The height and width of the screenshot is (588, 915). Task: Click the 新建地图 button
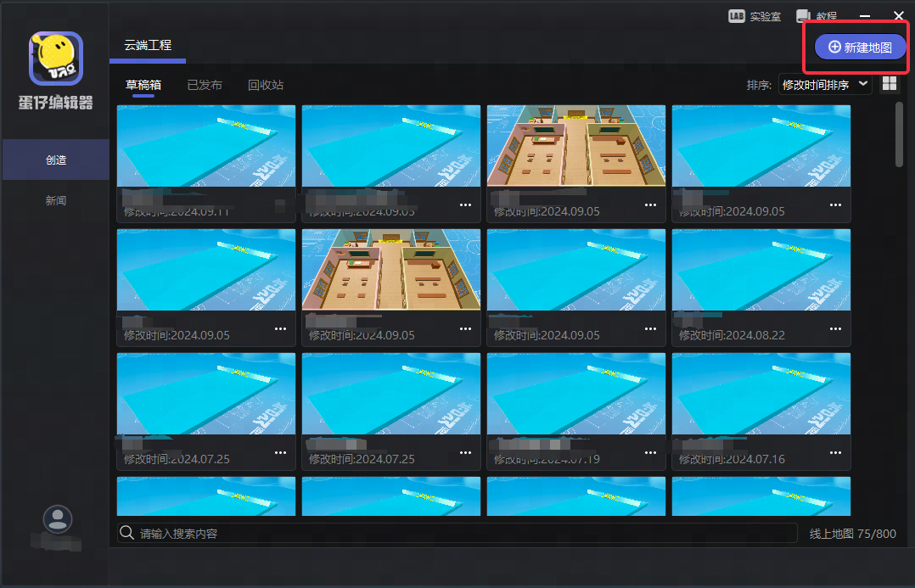[x=860, y=48]
